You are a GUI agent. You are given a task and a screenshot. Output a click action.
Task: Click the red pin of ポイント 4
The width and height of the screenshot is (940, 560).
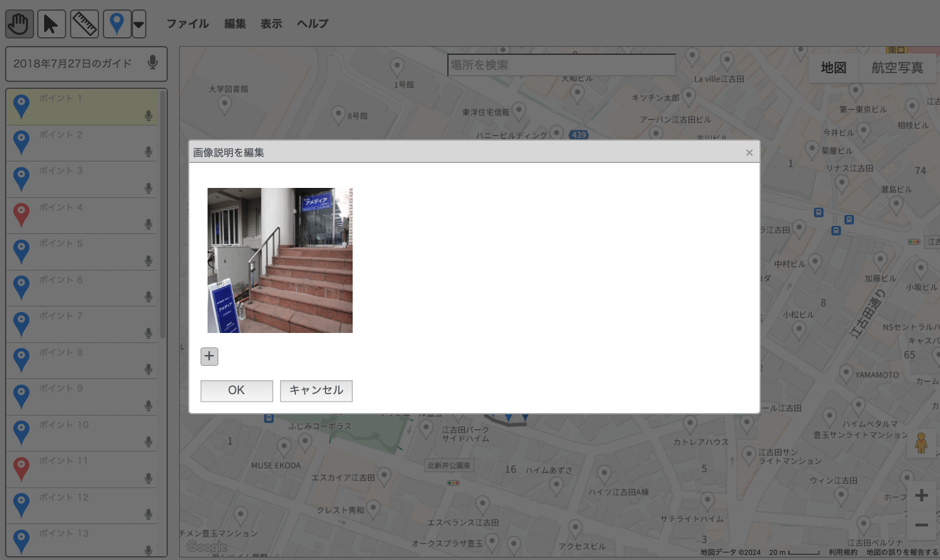point(21,214)
